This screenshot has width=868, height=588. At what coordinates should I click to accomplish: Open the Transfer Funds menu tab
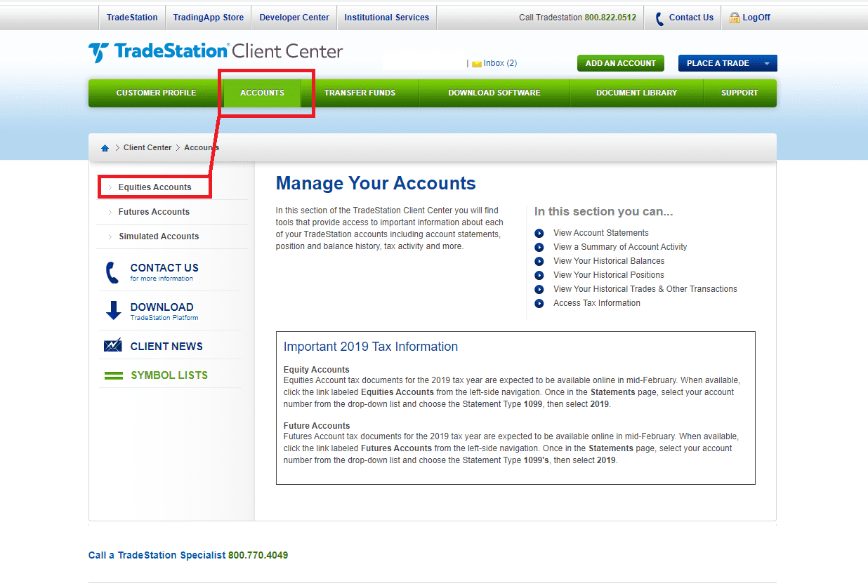tap(360, 93)
